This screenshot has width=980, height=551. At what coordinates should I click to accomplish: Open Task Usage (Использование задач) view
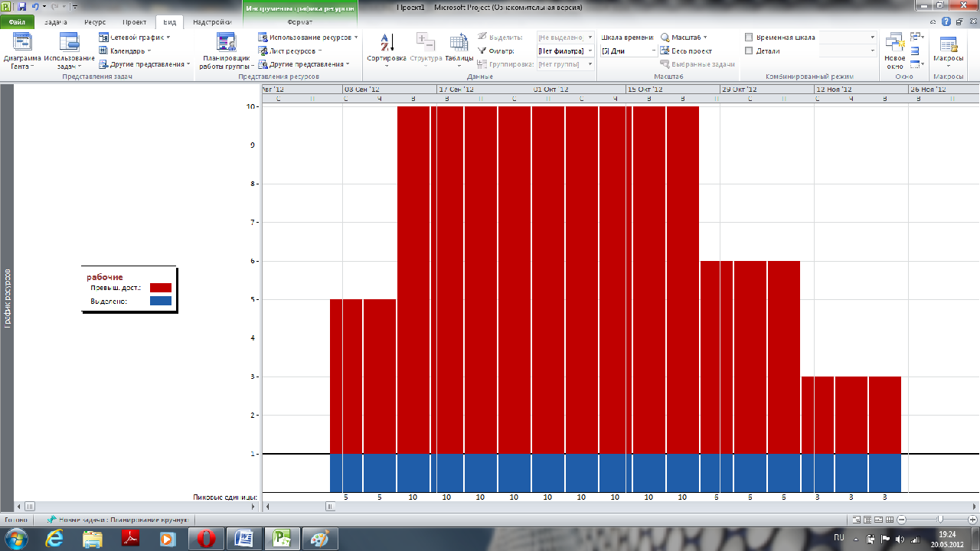[x=69, y=51]
